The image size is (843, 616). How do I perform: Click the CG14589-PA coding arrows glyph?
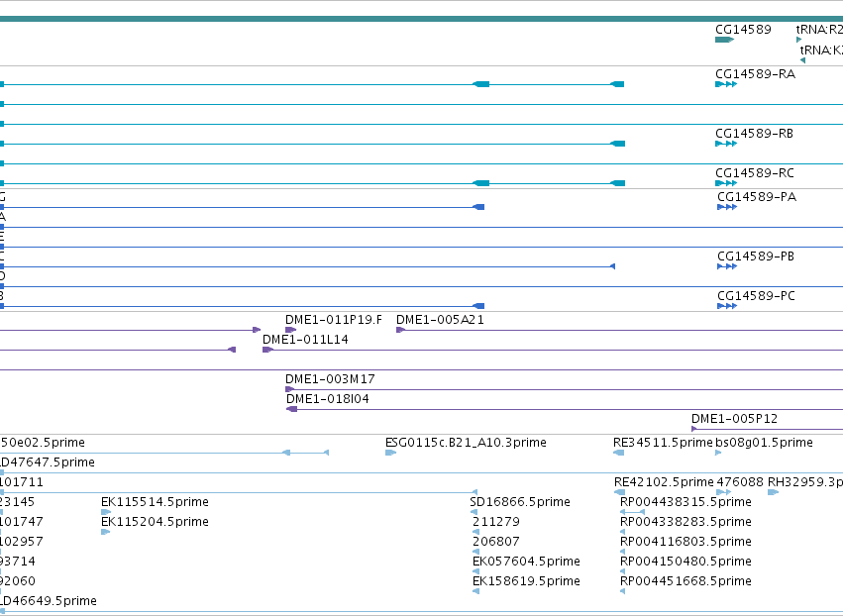click(x=727, y=207)
